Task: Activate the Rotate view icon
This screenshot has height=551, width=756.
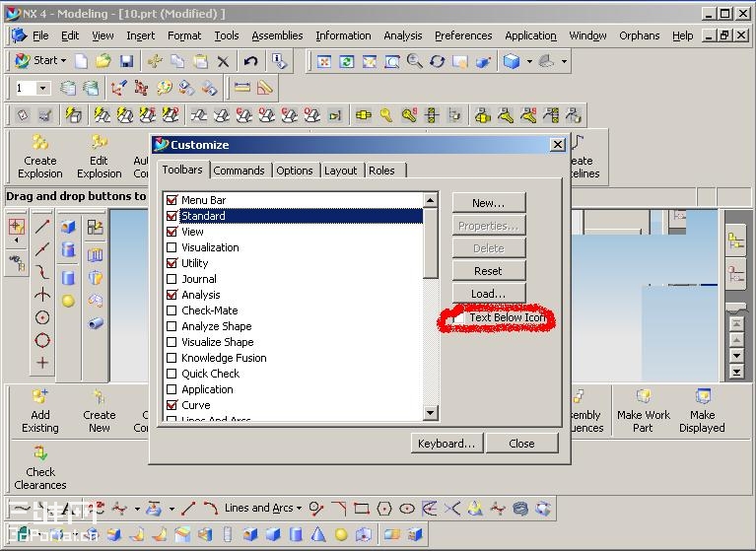Action: 438,61
